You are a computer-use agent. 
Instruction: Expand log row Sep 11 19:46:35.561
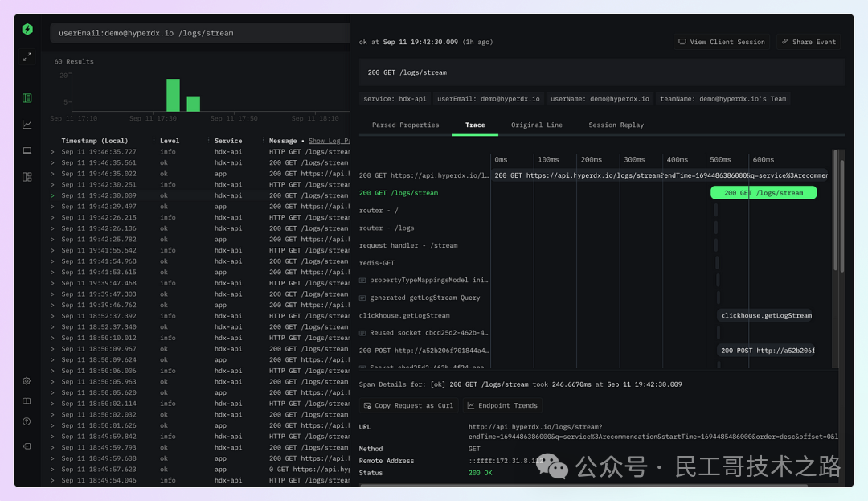pos(52,162)
